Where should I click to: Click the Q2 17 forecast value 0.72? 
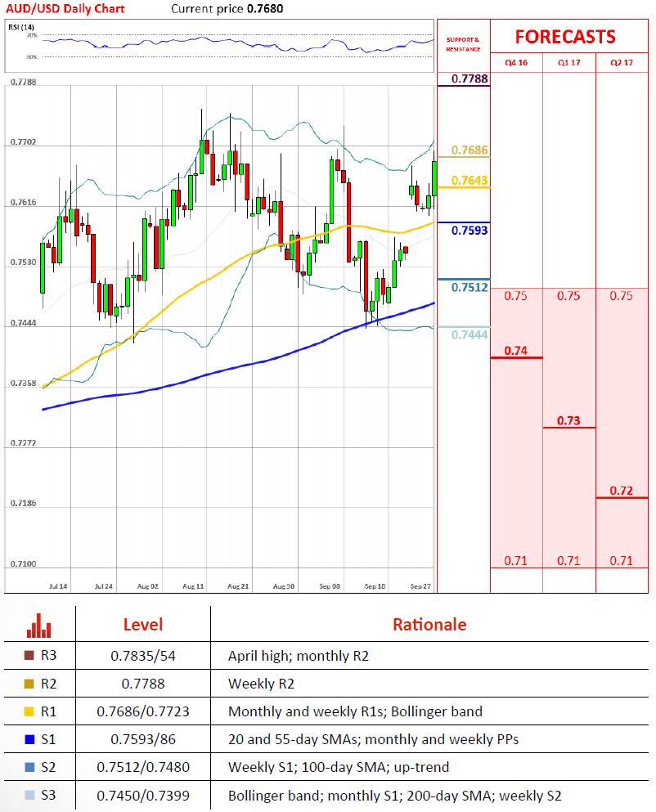(x=622, y=491)
